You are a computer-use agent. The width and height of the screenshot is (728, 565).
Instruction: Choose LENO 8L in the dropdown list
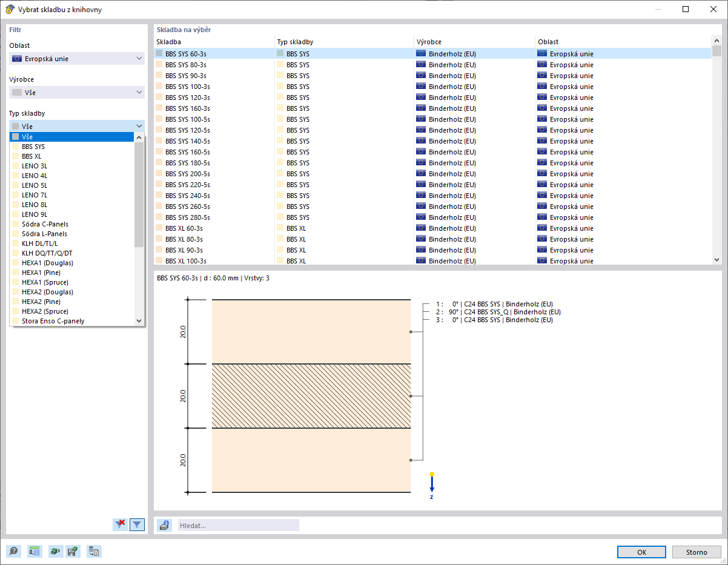tap(72, 205)
